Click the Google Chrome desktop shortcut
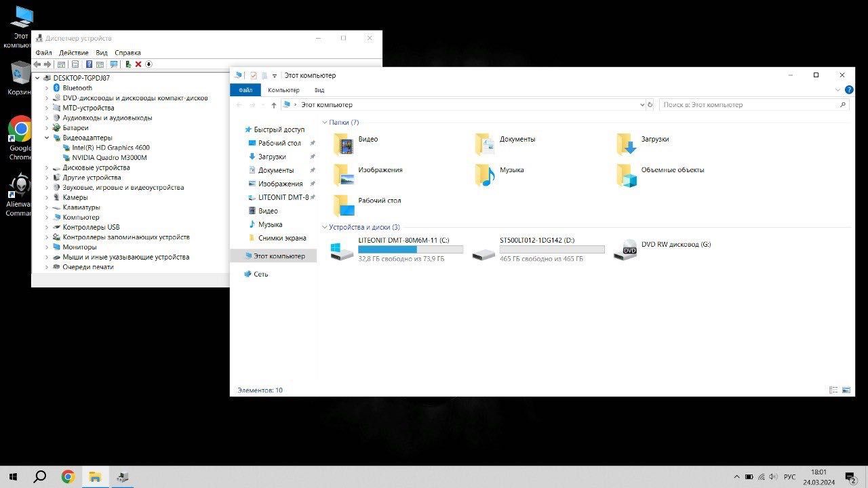This screenshot has width=868, height=488. point(20,138)
